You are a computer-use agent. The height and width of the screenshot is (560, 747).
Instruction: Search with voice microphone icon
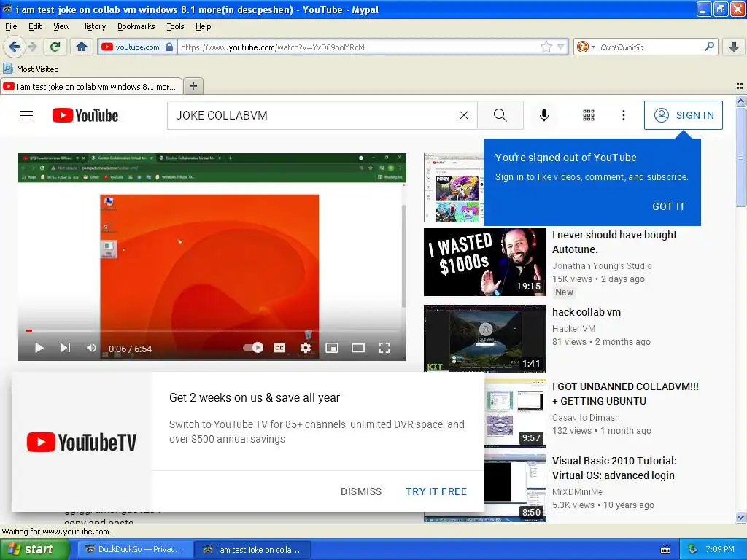[544, 115]
